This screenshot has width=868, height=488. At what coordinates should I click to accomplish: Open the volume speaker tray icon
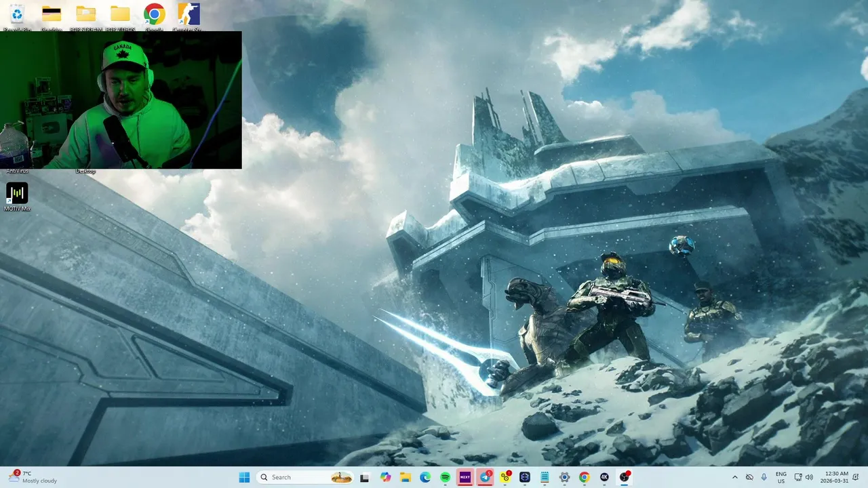click(809, 477)
